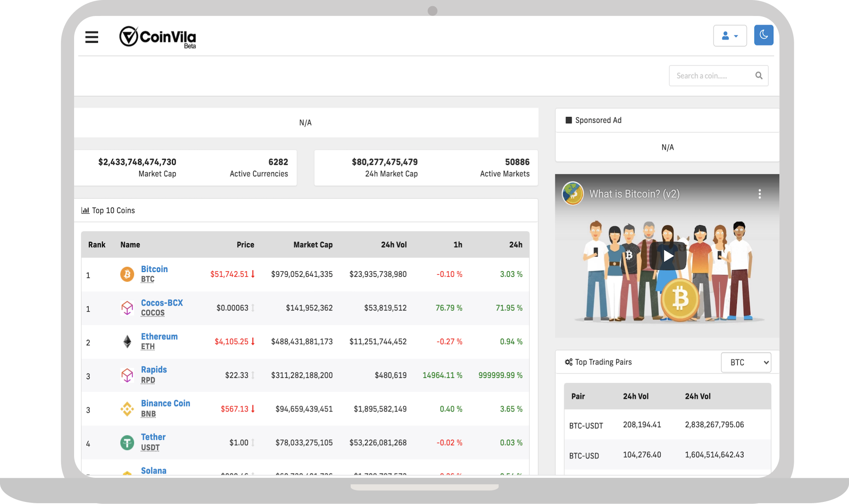Click the BTC ticker symbol
849x504 pixels.
pyautogui.click(x=147, y=279)
